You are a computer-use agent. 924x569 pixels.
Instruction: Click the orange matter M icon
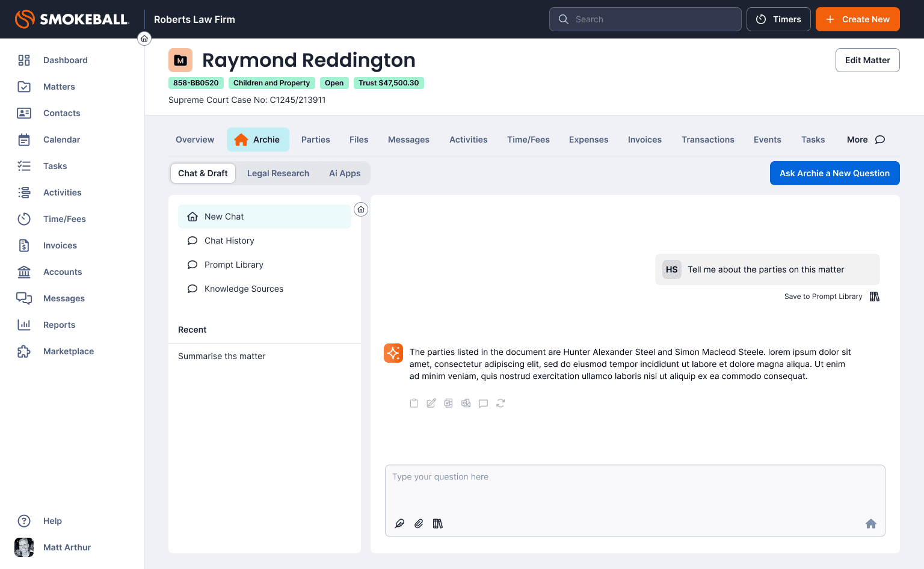(180, 60)
